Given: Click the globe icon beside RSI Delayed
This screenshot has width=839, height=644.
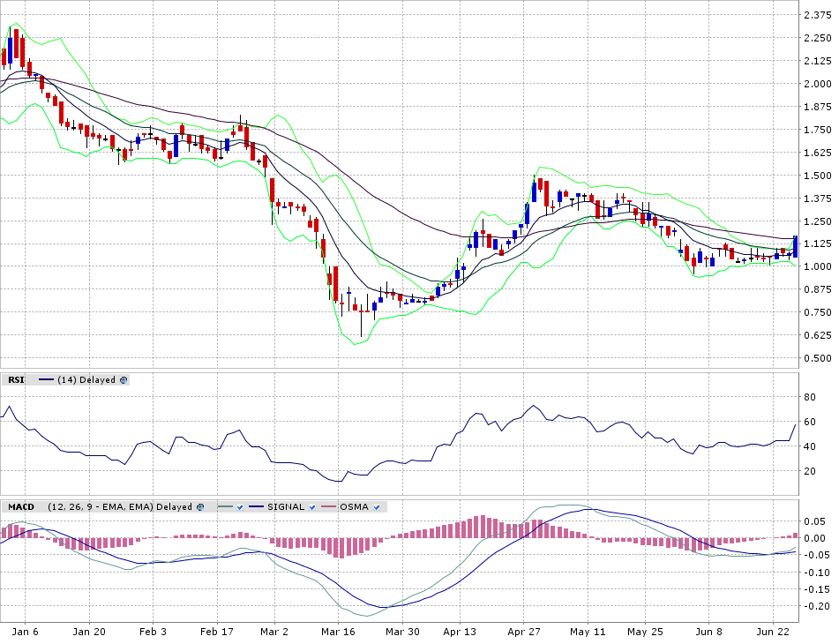Looking at the screenshot, I should pos(124,380).
